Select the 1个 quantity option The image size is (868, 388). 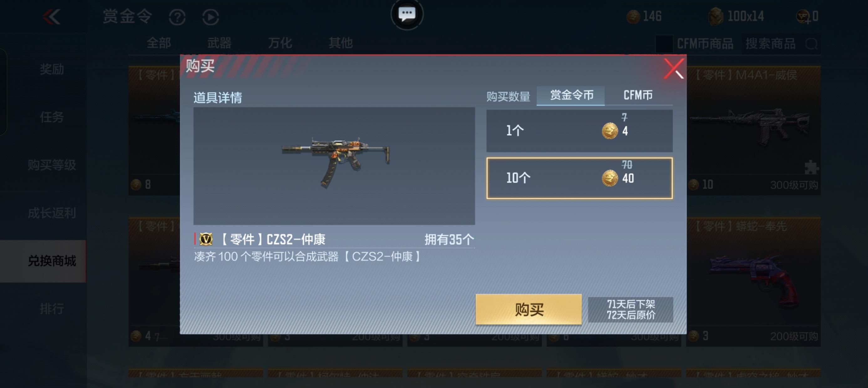point(579,131)
